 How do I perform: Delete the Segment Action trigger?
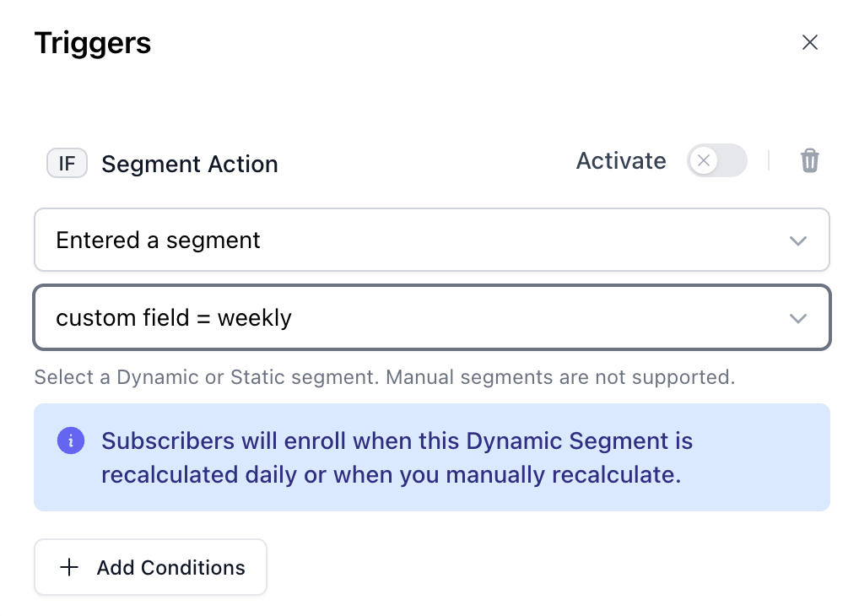[809, 160]
